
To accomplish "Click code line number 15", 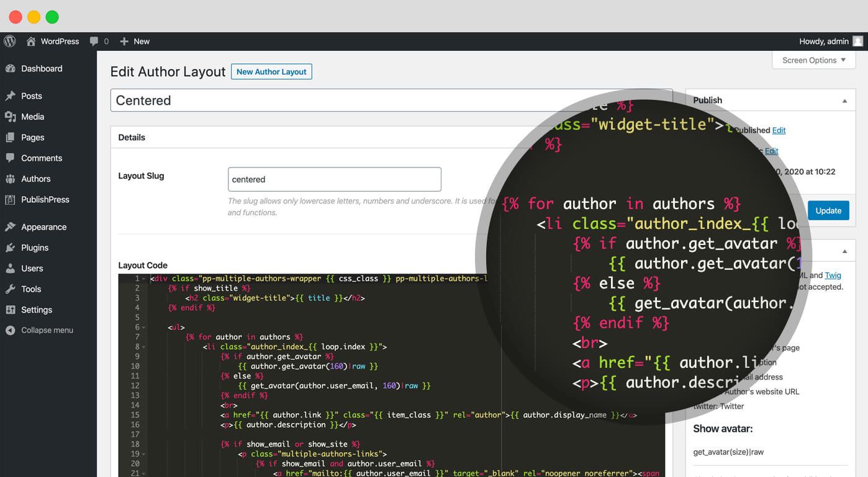I will [135, 415].
